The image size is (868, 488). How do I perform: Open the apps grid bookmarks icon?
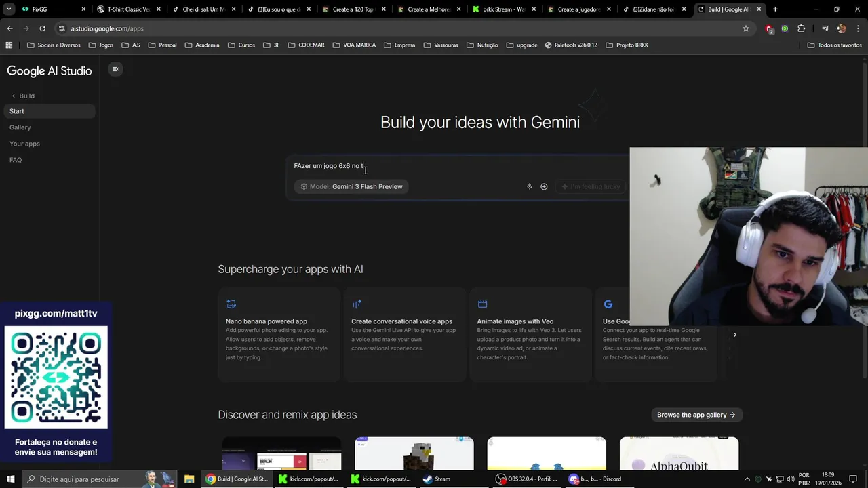[9, 45]
